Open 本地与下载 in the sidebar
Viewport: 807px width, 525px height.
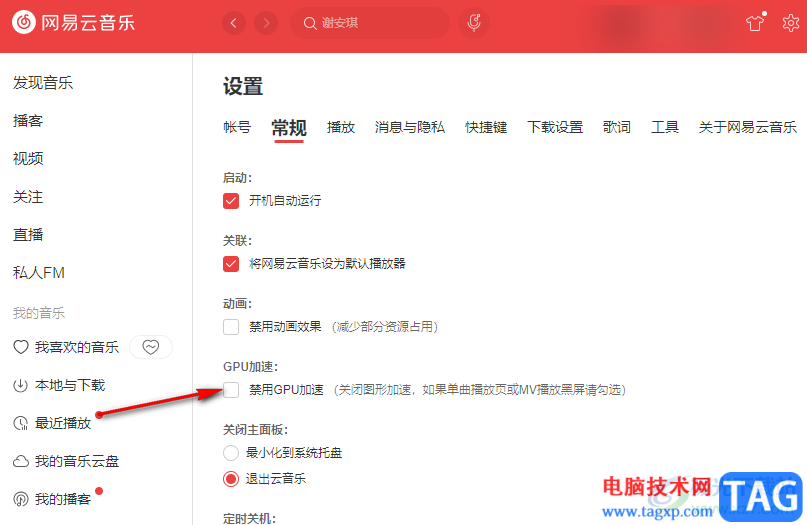coord(70,385)
